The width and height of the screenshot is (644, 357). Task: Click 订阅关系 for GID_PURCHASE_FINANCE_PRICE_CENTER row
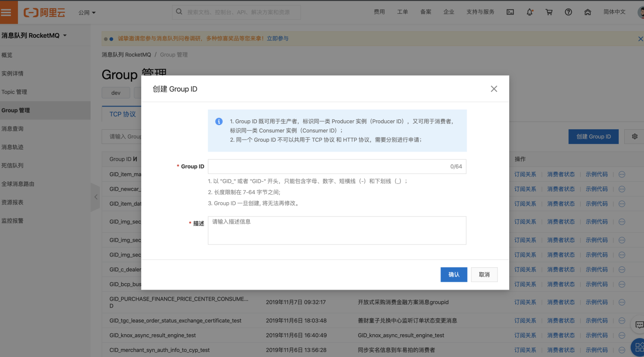coord(525,302)
